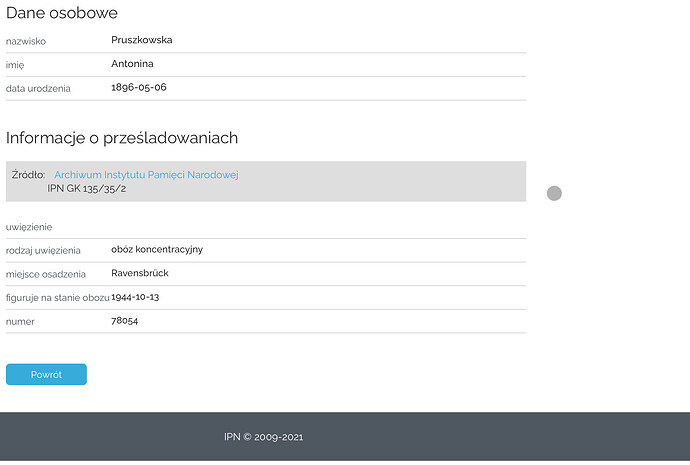Select the prisoner number 78054

[125, 321]
